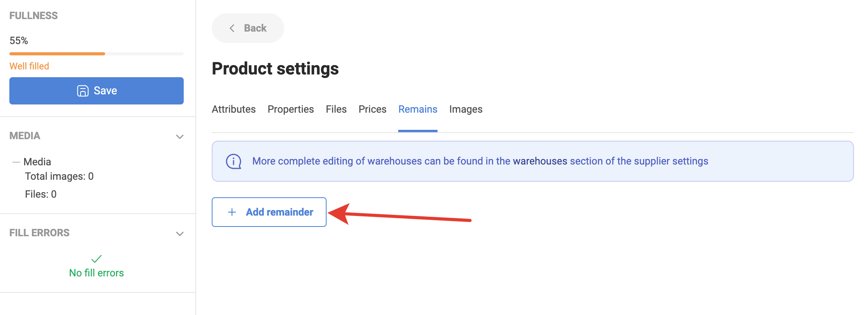
Task: Click the floppy disk Save icon
Action: tap(83, 91)
